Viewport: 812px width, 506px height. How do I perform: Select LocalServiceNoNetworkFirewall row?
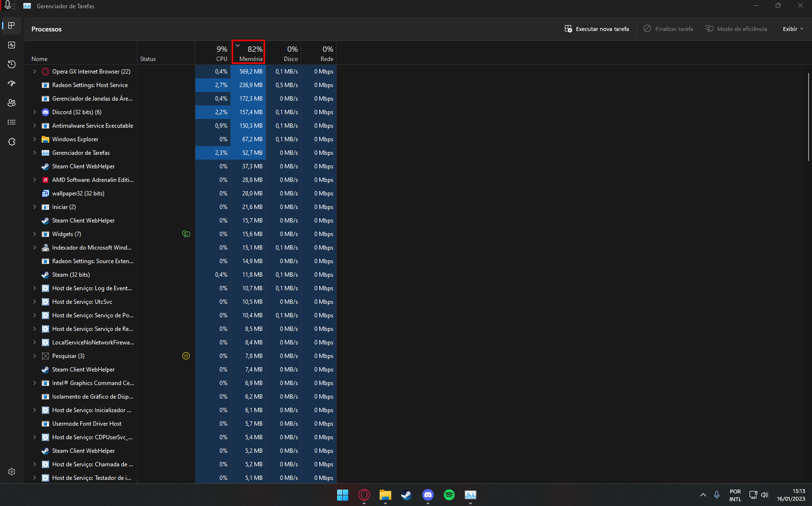click(180, 342)
